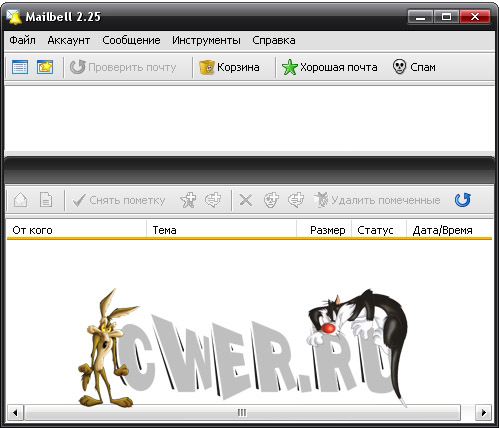Click the starred mail window icon

pyautogui.click(x=45, y=67)
